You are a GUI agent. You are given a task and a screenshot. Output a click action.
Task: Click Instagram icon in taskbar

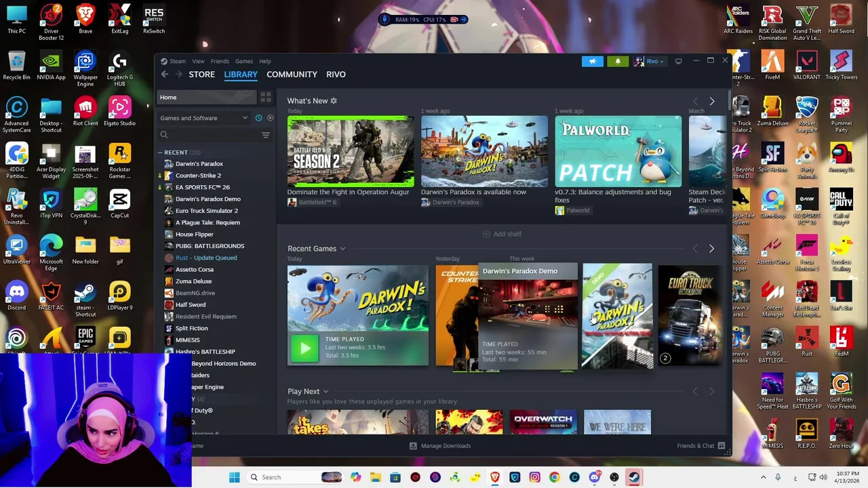(534, 477)
